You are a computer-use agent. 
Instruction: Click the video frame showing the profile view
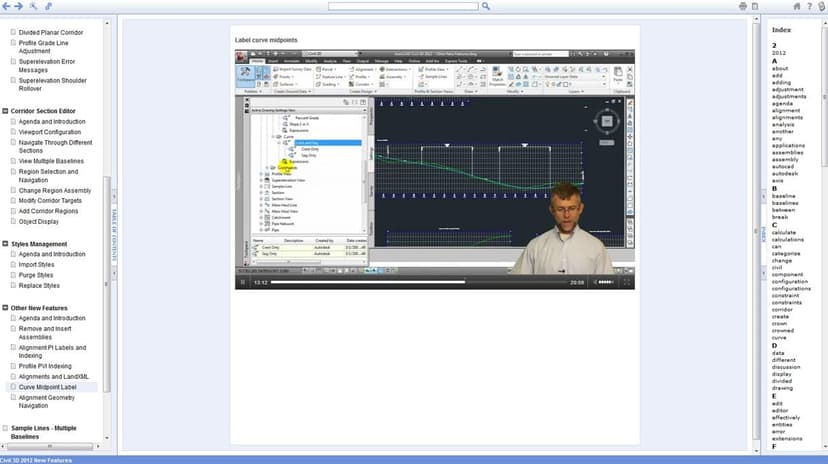435,162
